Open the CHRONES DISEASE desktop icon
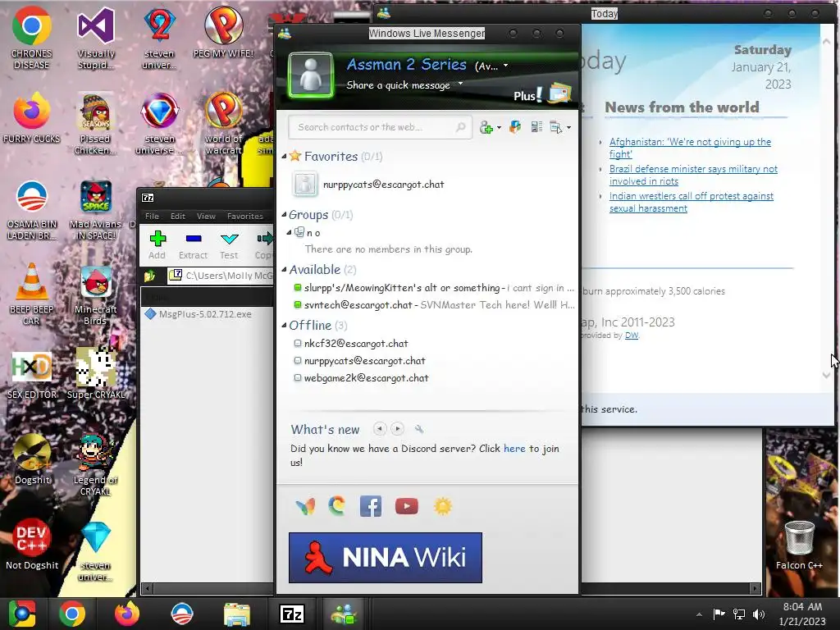 (x=32, y=39)
